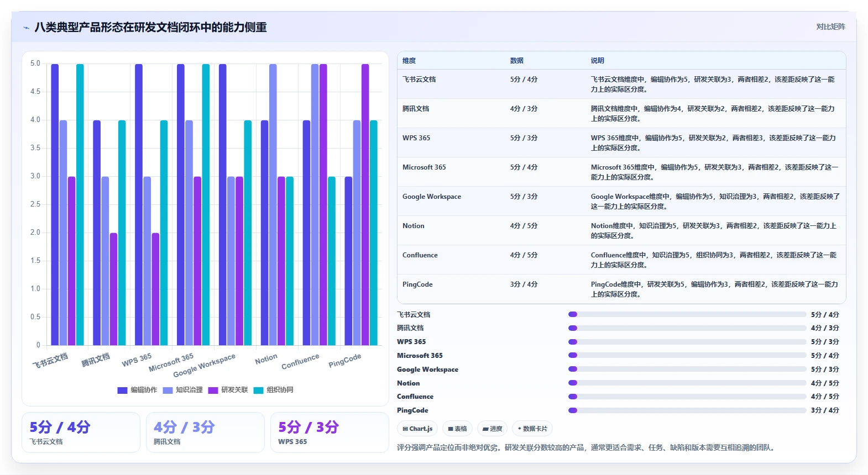Image resolution: width=868 pixels, height=475 pixels.
Task: Click the 飞书云文档 x-axis label on the chart
Action: 50,361
